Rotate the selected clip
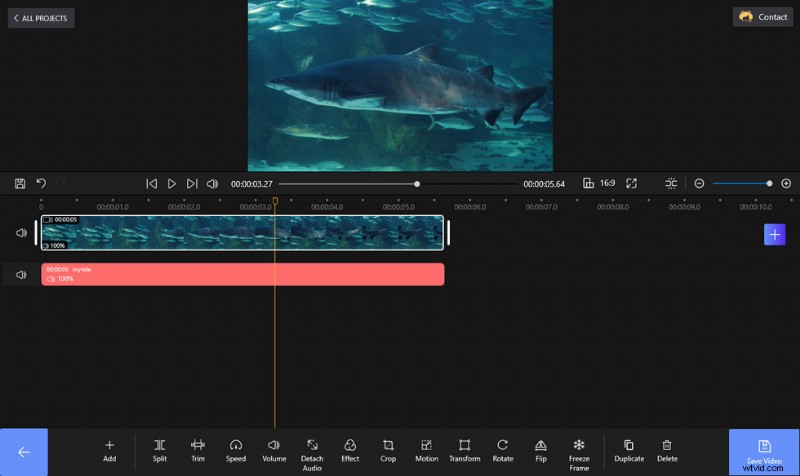 coord(502,450)
